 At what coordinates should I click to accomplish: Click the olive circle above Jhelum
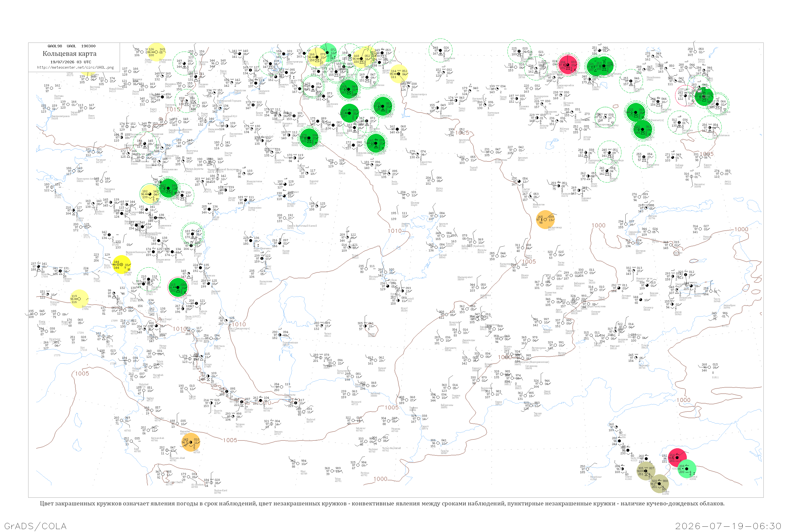pyautogui.click(x=660, y=484)
